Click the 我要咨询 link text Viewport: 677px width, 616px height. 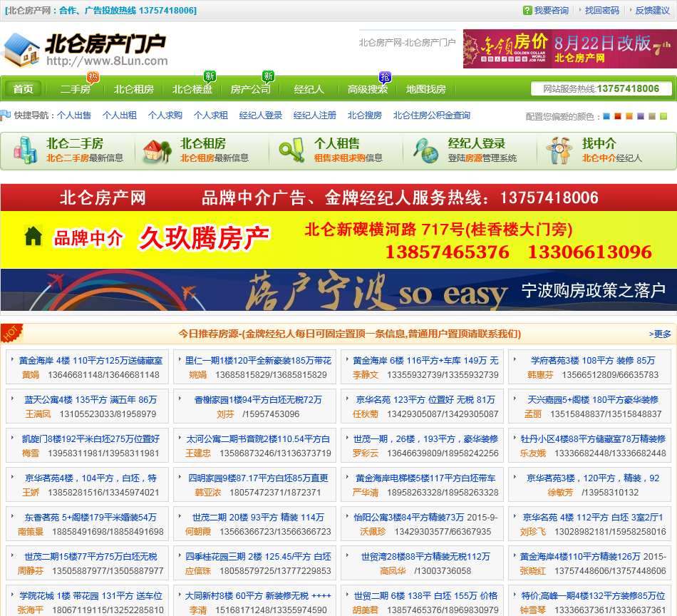(552, 11)
